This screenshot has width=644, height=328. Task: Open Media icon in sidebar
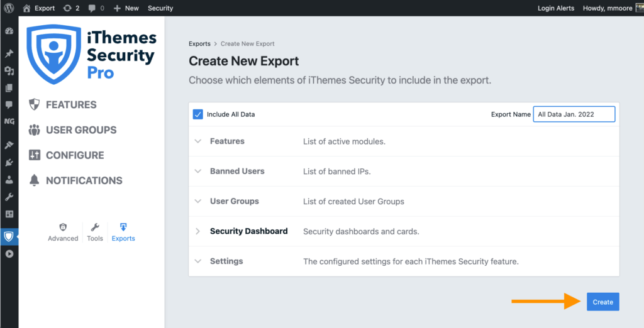9,71
